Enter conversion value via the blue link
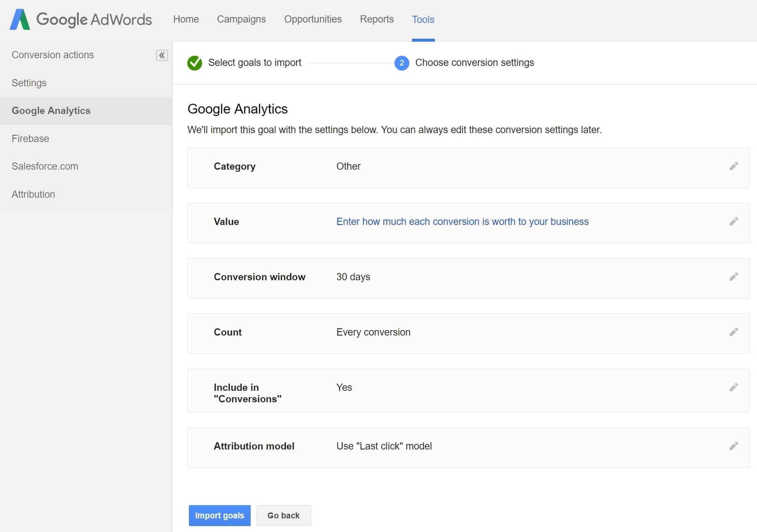757x532 pixels. (x=462, y=222)
